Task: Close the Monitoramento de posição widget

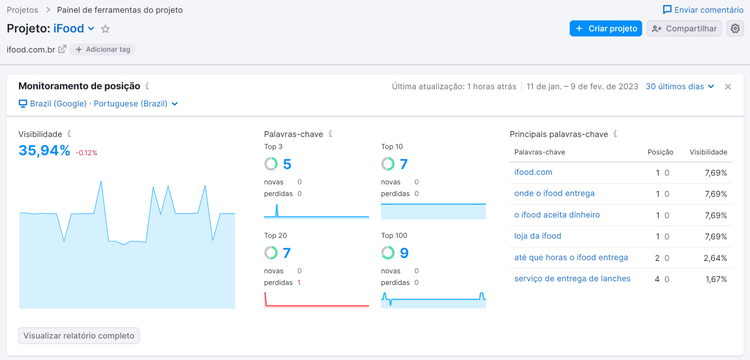Action: coord(728,87)
